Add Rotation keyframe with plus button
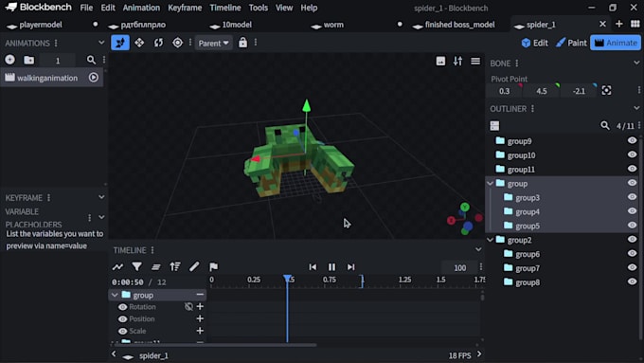This screenshot has height=363, width=644. point(200,307)
